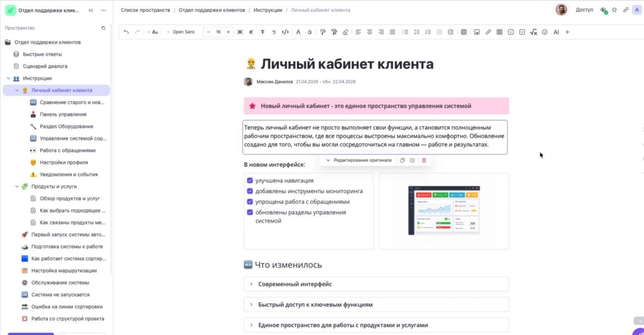Screen dimensions: 644x335
Task: Uncheck 'обновлены разделы управления системой'
Action: coord(250,212)
